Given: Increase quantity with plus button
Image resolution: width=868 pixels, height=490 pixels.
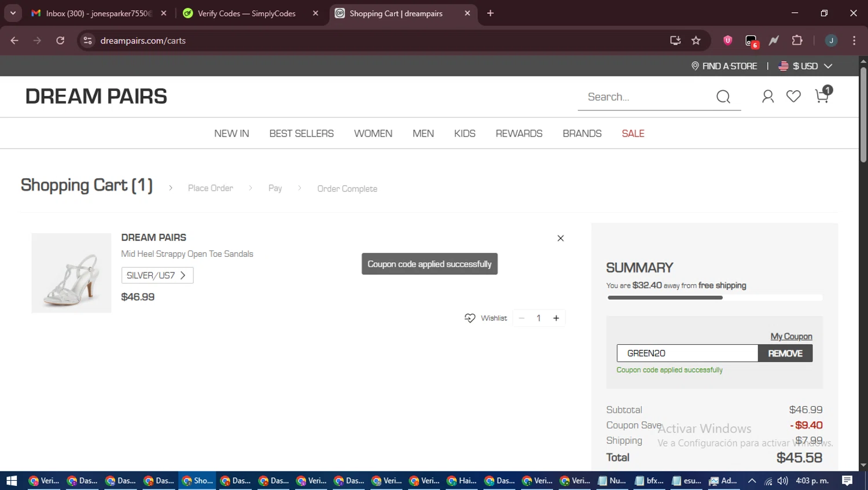Looking at the screenshot, I should (556, 318).
